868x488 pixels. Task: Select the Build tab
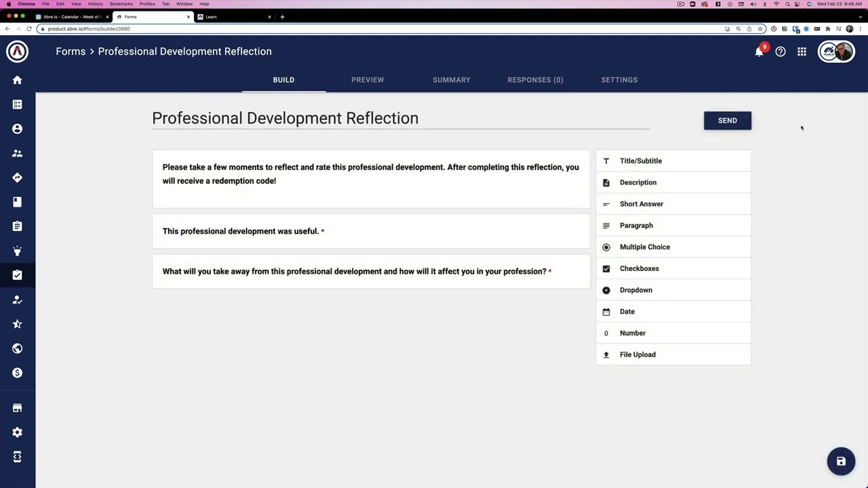pyautogui.click(x=283, y=80)
